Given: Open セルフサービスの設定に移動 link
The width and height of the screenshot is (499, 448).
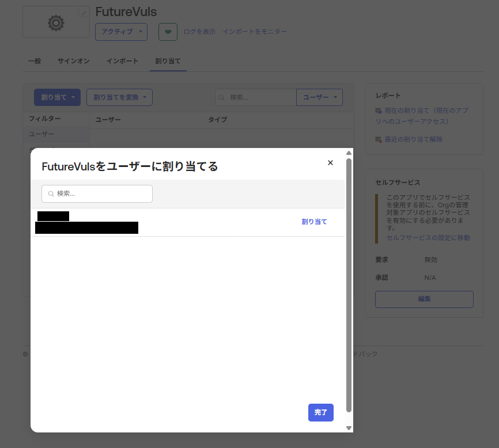Looking at the screenshot, I should click(428, 238).
